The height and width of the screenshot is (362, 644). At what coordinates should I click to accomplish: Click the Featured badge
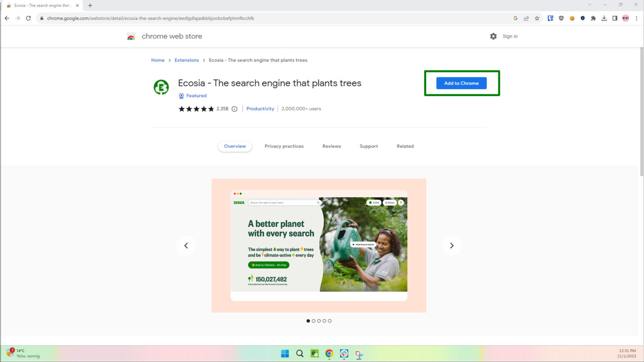(x=193, y=96)
